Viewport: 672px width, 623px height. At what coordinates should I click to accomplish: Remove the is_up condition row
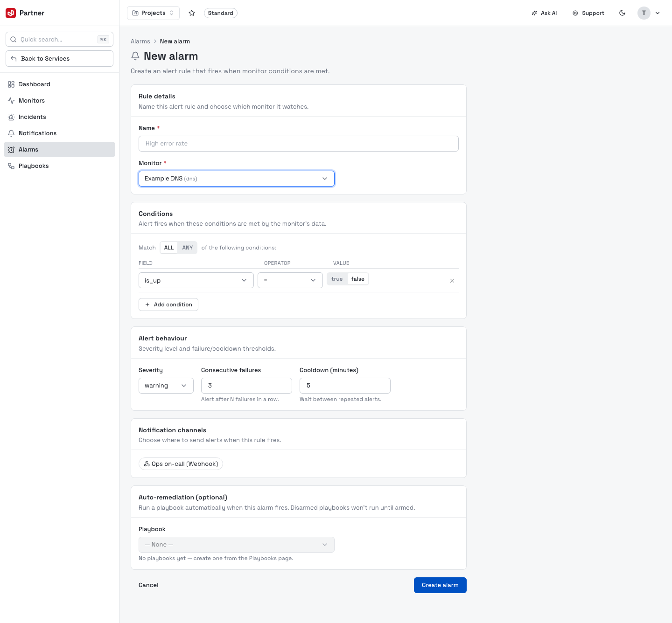click(x=452, y=281)
